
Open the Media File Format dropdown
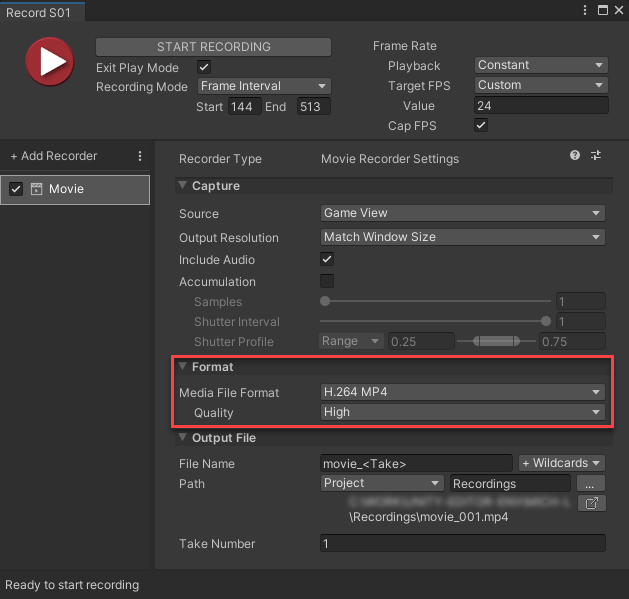click(x=462, y=392)
